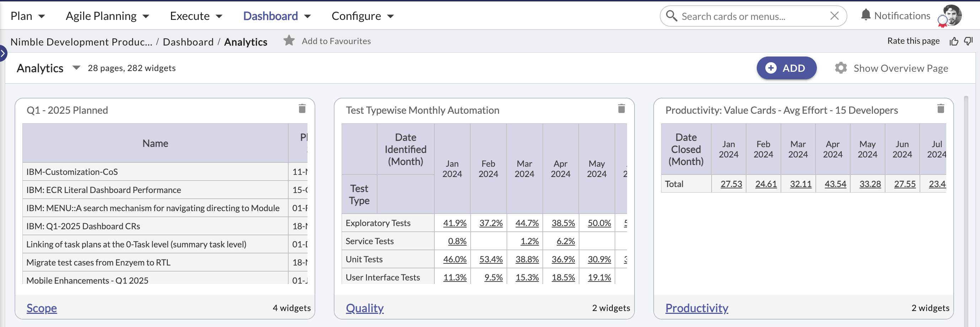Open the Execute dropdown menu
The width and height of the screenshot is (980, 327).
pos(196,16)
